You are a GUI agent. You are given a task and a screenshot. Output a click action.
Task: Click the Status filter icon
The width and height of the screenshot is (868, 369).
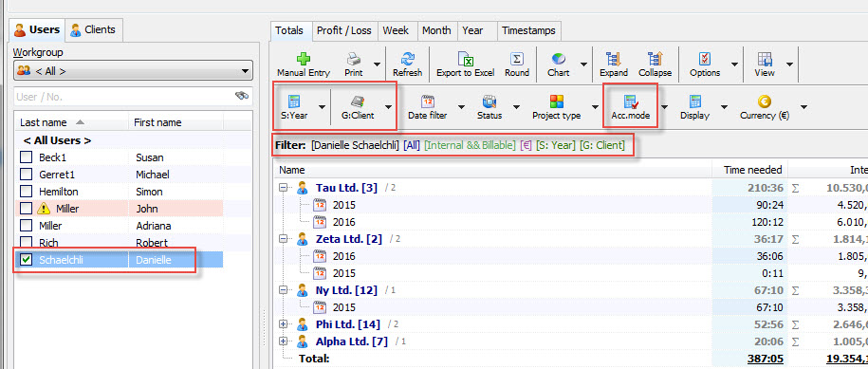pos(489,101)
